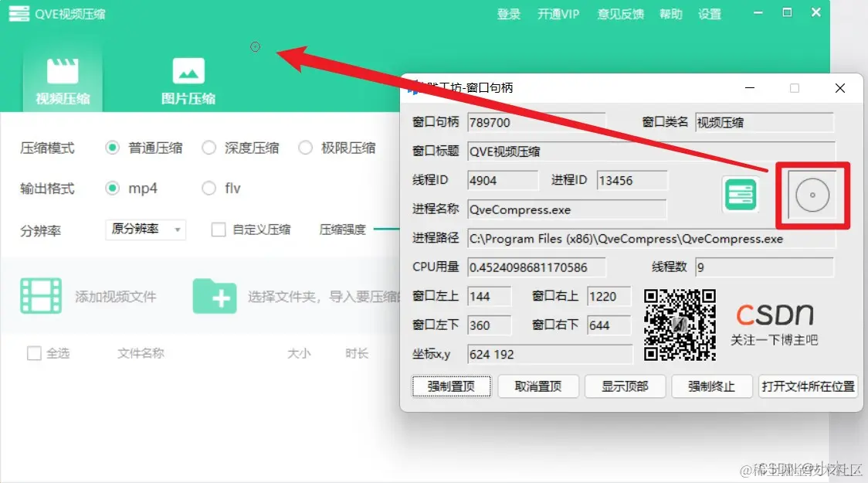Click the film strip add video icon

(40, 296)
